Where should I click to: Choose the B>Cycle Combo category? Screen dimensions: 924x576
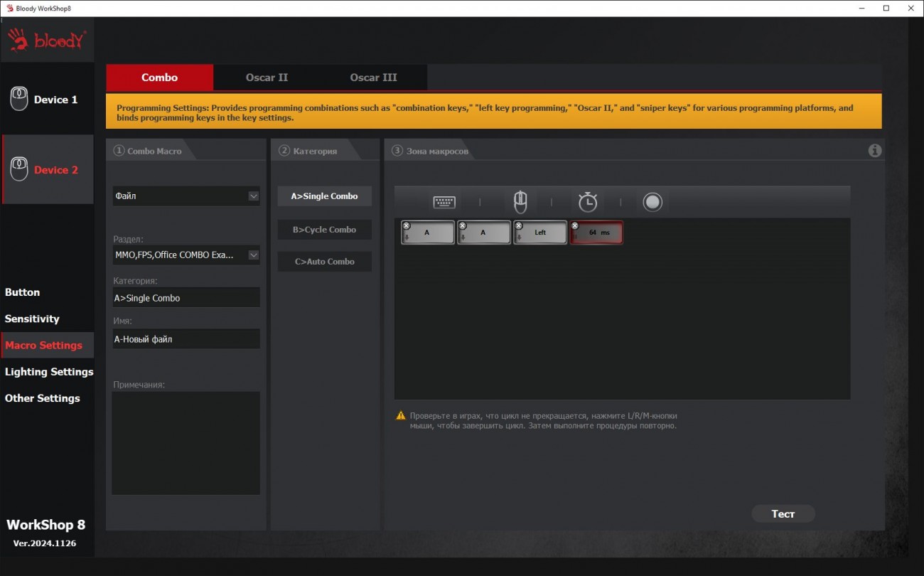pyautogui.click(x=324, y=230)
